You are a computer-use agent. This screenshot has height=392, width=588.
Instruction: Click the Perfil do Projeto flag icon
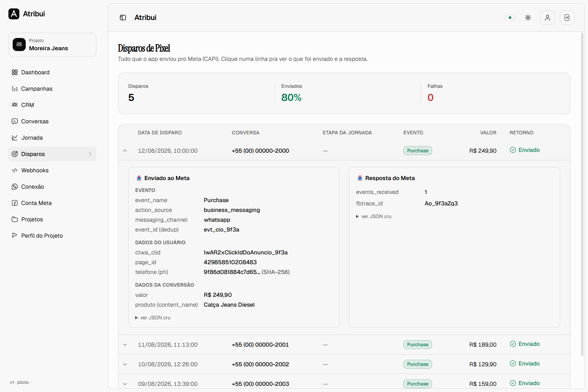click(15, 236)
